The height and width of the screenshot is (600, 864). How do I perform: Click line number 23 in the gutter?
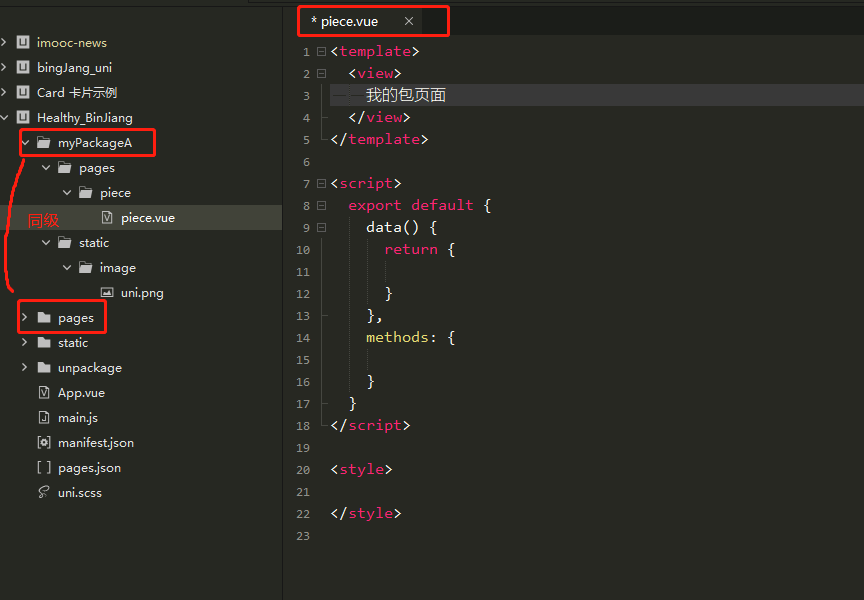pos(303,536)
